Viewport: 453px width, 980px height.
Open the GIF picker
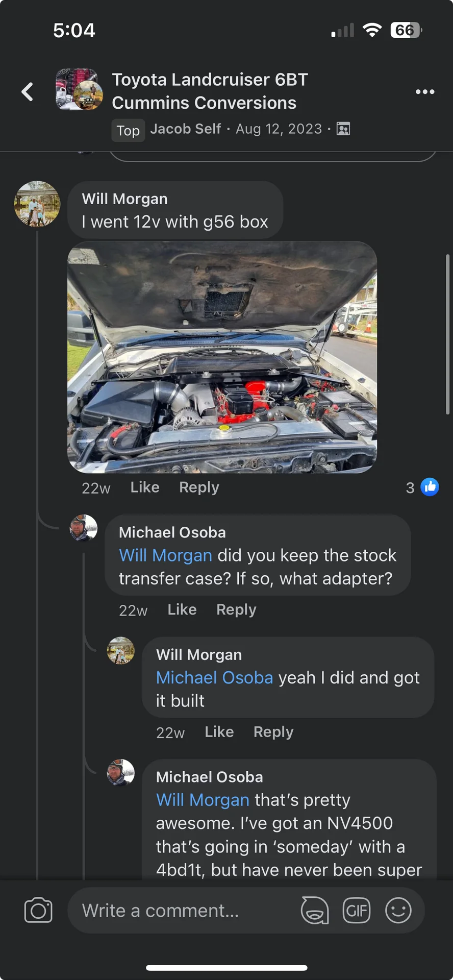coord(357,911)
